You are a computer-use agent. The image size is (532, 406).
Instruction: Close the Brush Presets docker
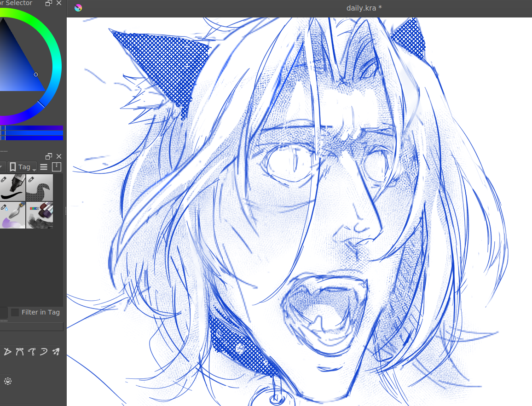pos(58,156)
